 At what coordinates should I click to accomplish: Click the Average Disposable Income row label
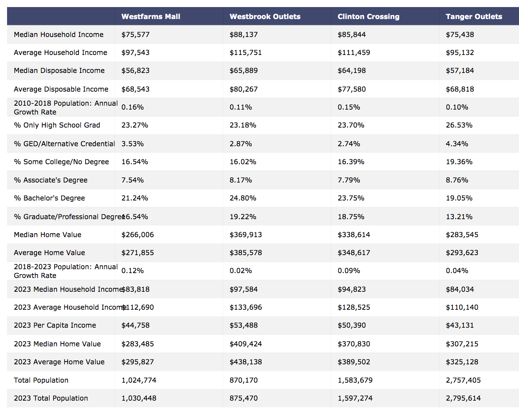[61, 89]
